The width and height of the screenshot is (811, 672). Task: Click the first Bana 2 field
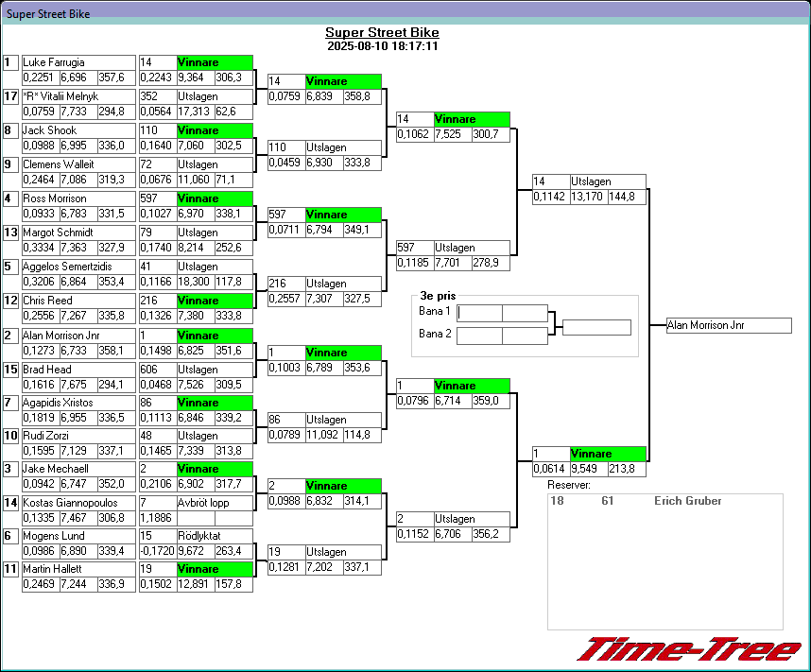coord(479,335)
